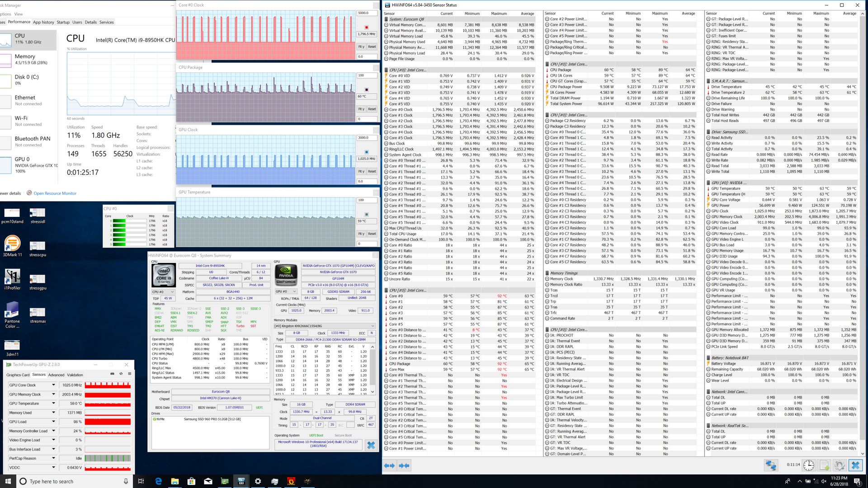
Task: Click the FurMark icon in the taskbar
Action: point(291,481)
